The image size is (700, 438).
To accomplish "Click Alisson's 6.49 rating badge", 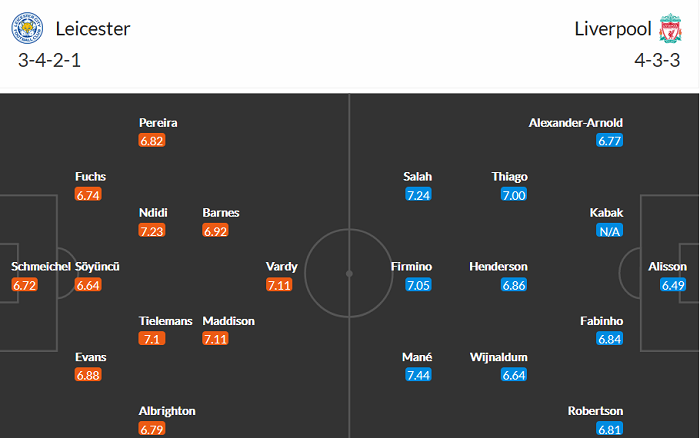I will click(x=674, y=285).
